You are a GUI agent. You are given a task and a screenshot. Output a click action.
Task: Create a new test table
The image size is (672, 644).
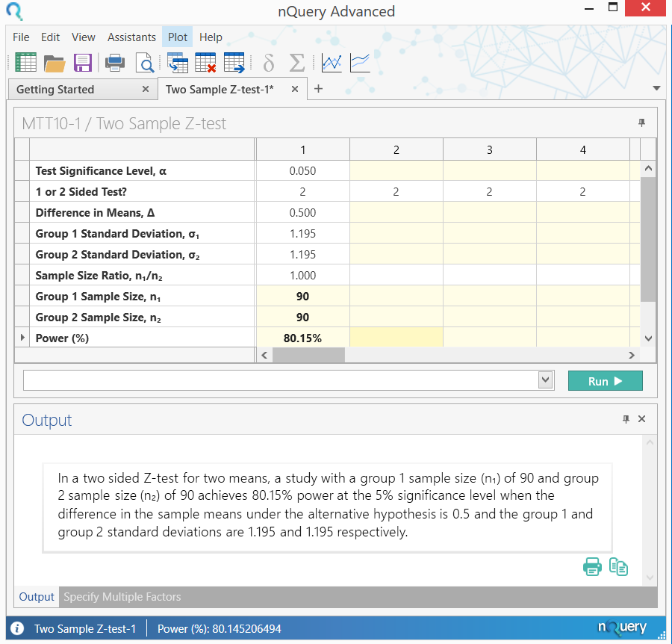[25, 62]
